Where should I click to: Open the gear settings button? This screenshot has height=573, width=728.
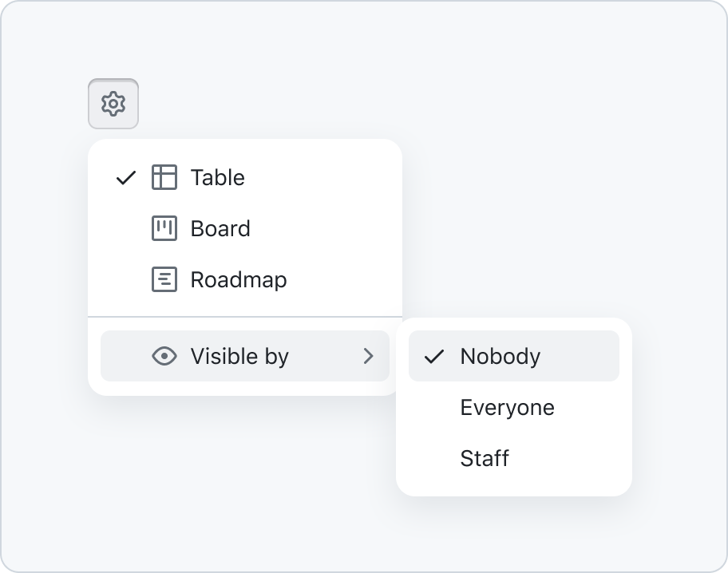click(113, 104)
